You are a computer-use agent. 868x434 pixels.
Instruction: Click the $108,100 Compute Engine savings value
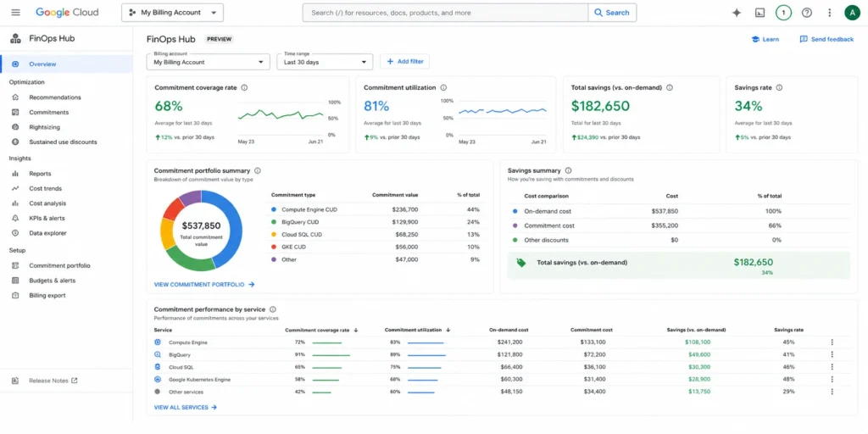click(x=699, y=342)
